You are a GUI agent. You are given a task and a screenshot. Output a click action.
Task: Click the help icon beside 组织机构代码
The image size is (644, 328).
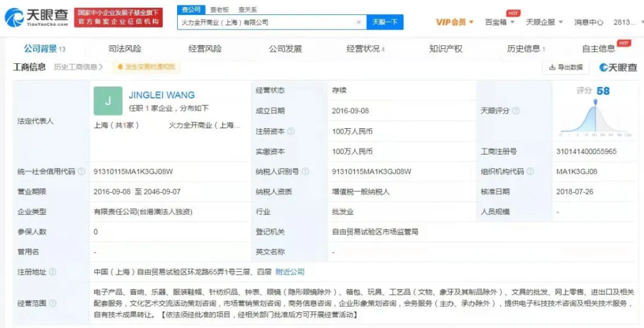530,171
